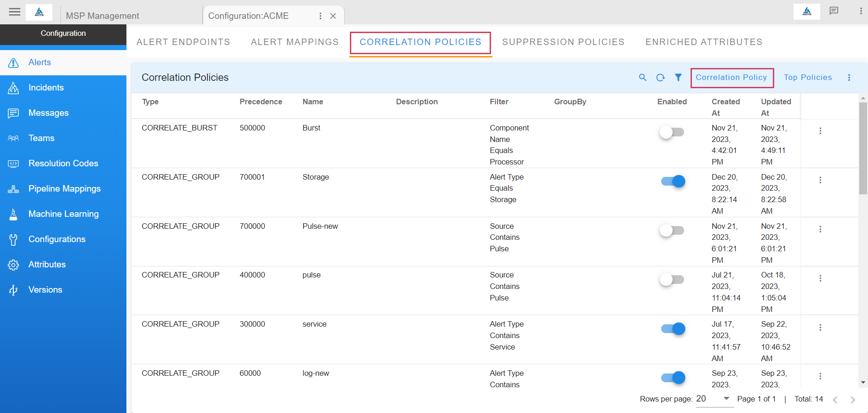Open row actions menu for Burst policy
This screenshot has width=868, height=413.
click(820, 131)
